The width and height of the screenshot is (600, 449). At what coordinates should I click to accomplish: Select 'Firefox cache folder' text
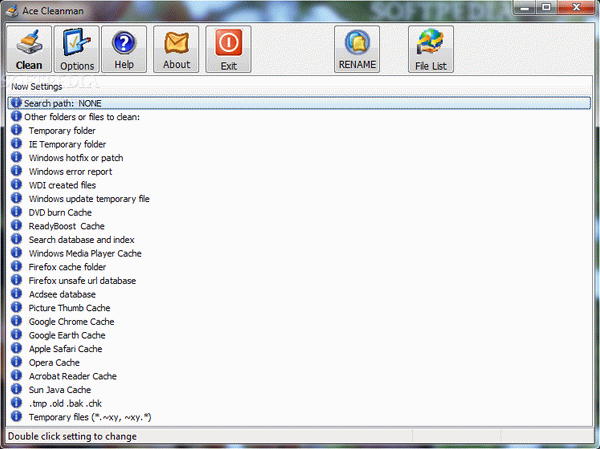pyautogui.click(x=67, y=267)
